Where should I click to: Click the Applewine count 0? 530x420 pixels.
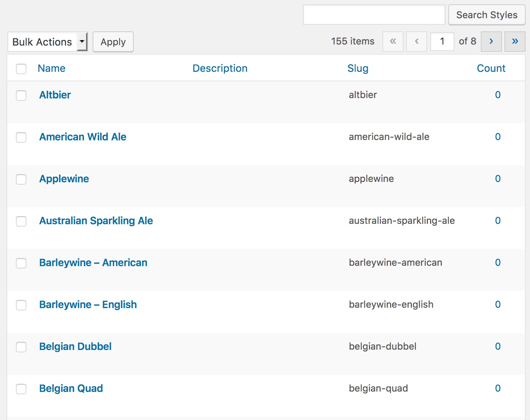498,179
